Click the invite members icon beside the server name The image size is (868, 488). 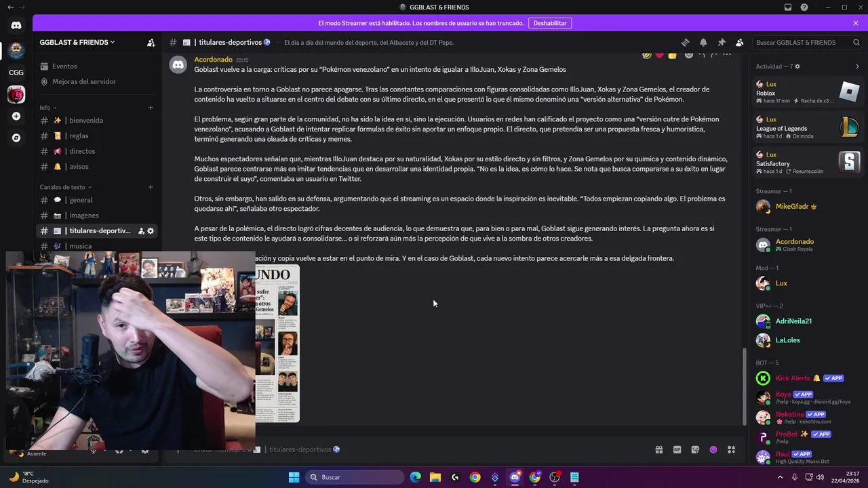151,42
